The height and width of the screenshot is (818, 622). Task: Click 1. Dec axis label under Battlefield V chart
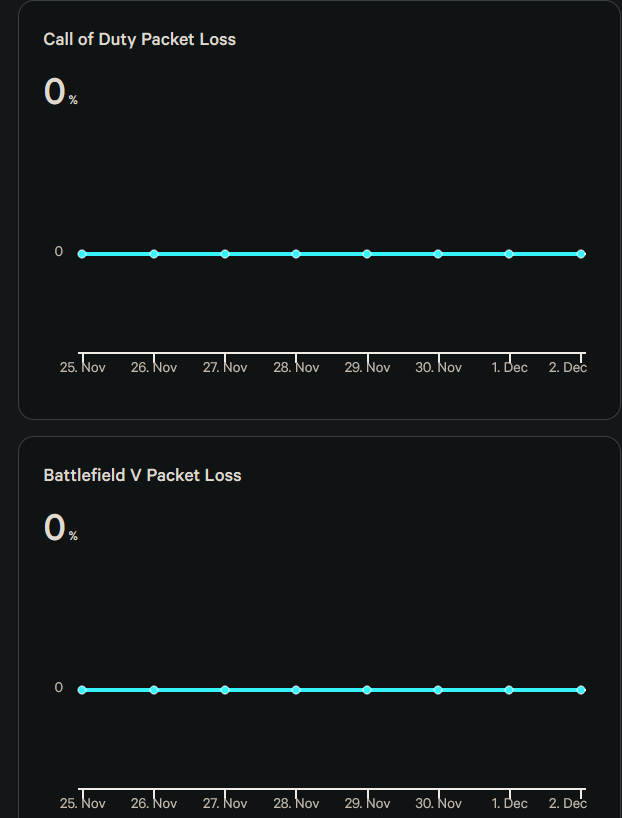pos(509,803)
